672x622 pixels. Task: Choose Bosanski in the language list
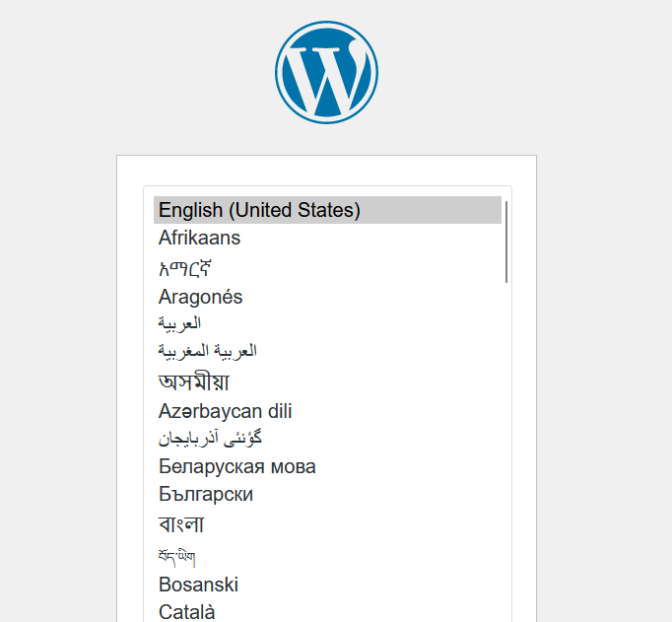click(x=198, y=585)
